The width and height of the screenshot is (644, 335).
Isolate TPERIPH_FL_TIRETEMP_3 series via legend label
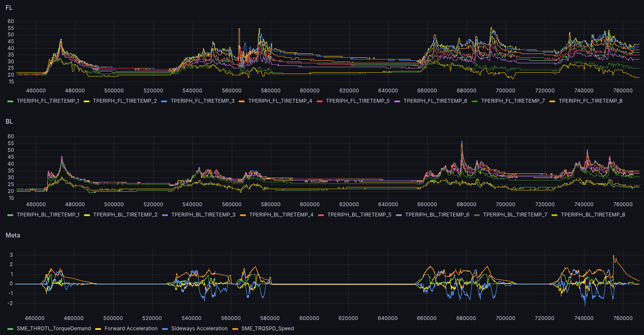[x=203, y=101]
